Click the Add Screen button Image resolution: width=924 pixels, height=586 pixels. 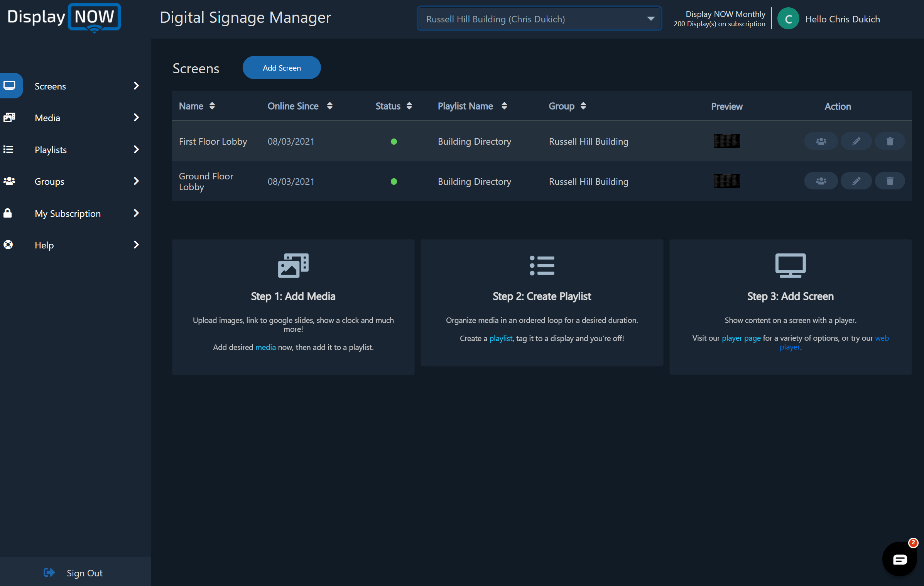tap(282, 68)
